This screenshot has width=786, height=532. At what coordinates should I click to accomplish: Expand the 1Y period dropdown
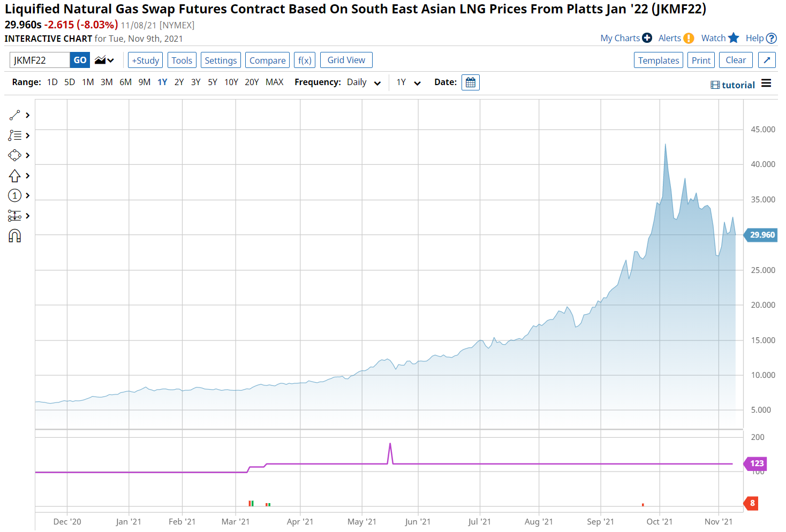click(409, 82)
